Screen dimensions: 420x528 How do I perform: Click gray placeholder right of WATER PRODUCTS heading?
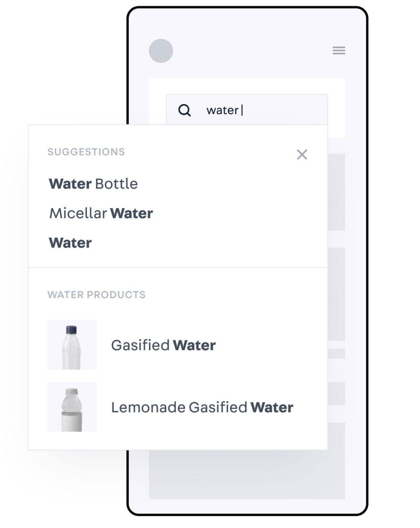(336, 294)
